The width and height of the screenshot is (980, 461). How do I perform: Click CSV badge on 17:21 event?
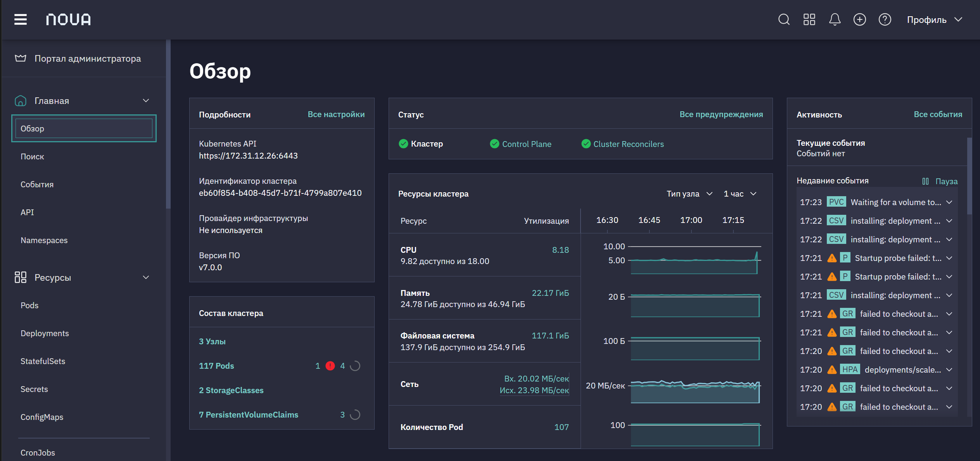[836, 295]
